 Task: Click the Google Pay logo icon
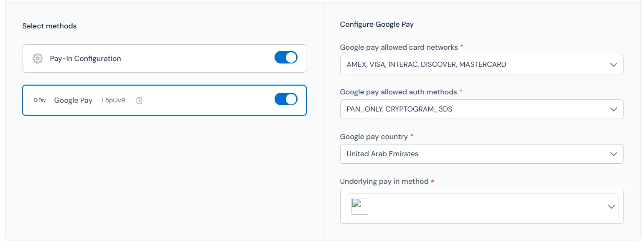tap(40, 100)
